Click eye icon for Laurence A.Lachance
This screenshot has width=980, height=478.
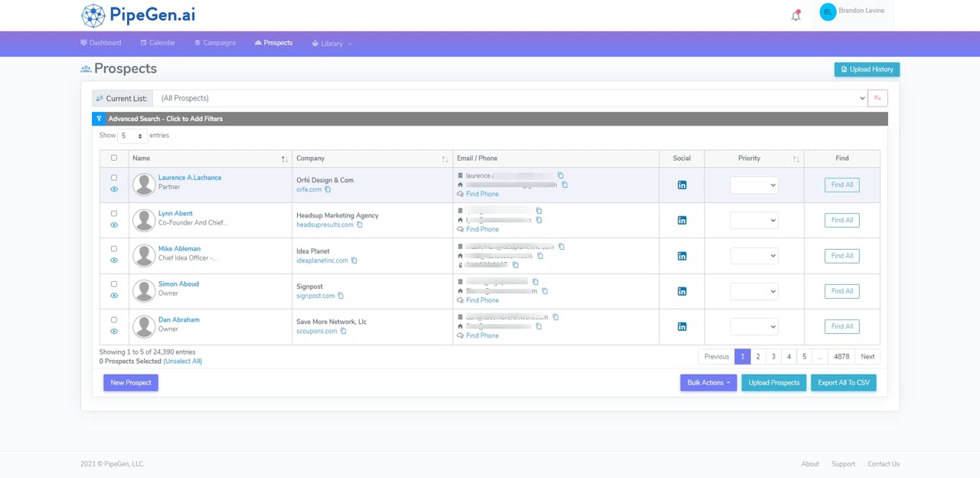pos(114,189)
